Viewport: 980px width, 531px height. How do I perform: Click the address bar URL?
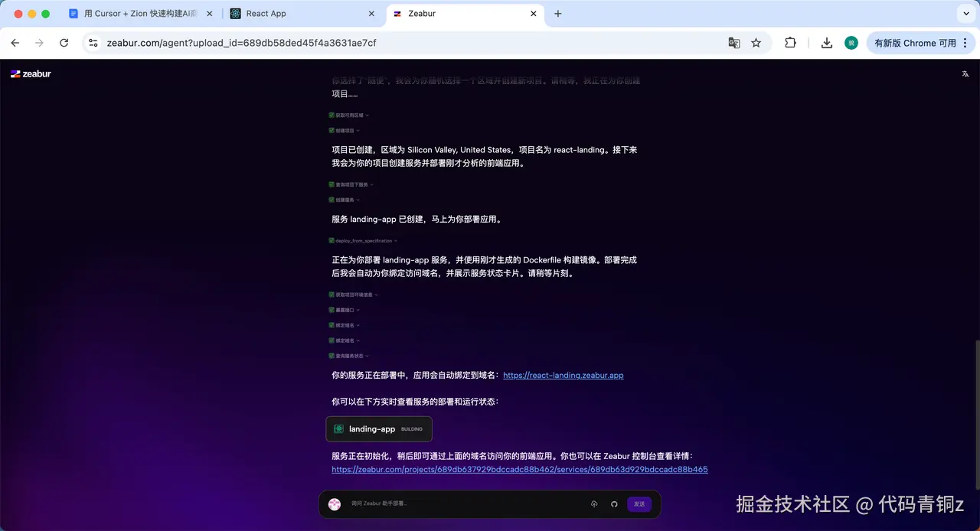coord(242,43)
